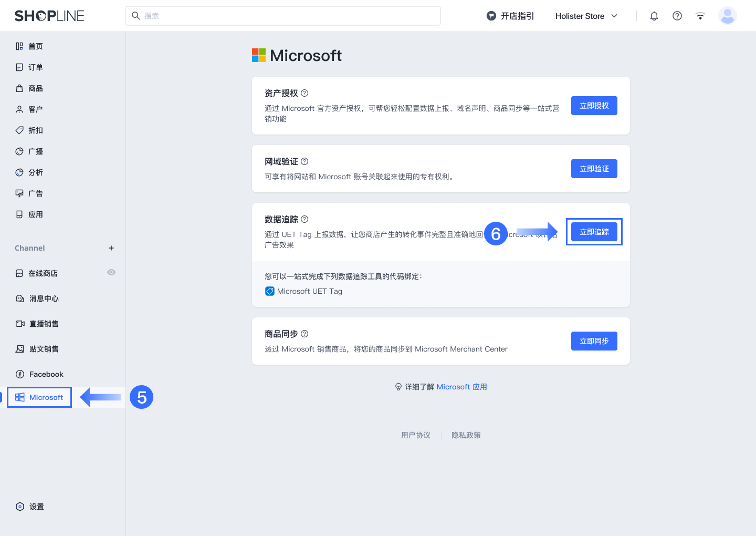Show info tooltip for 数据追踪
This screenshot has height=536, width=756.
coord(304,219)
